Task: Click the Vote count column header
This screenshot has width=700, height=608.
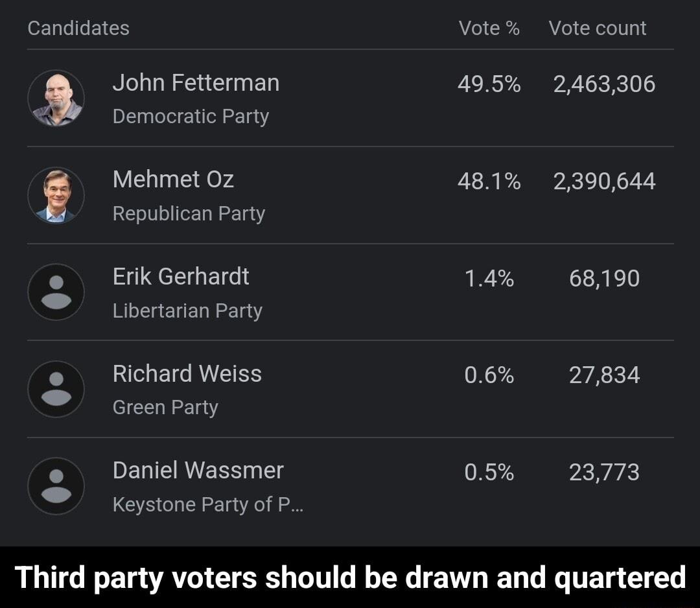Action: [x=598, y=28]
